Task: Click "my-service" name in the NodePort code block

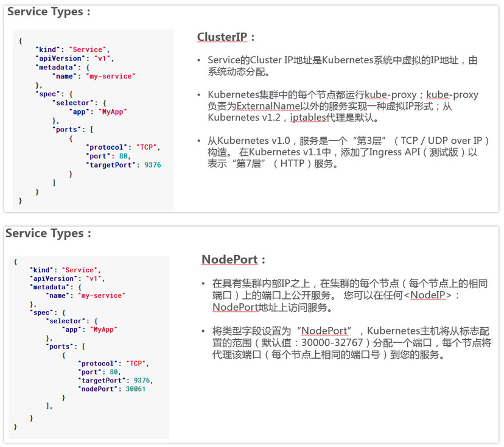Action: point(102,295)
